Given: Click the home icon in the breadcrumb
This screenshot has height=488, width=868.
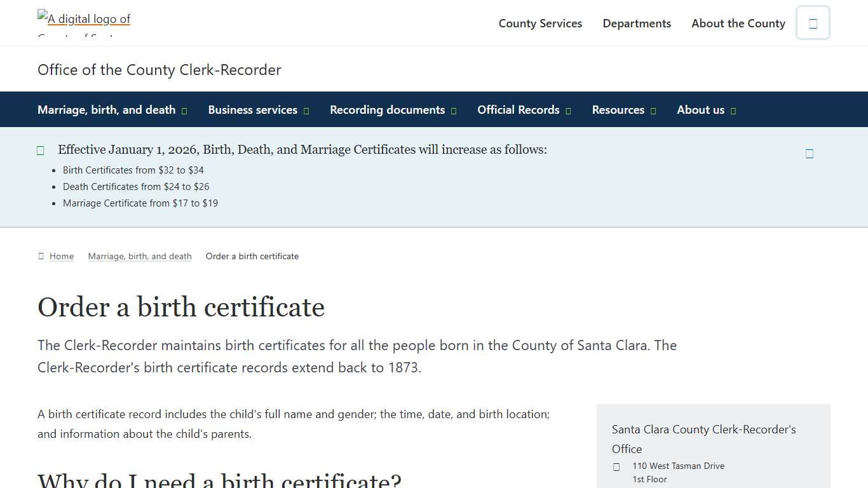Looking at the screenshot, I should [x=39, y=255].
